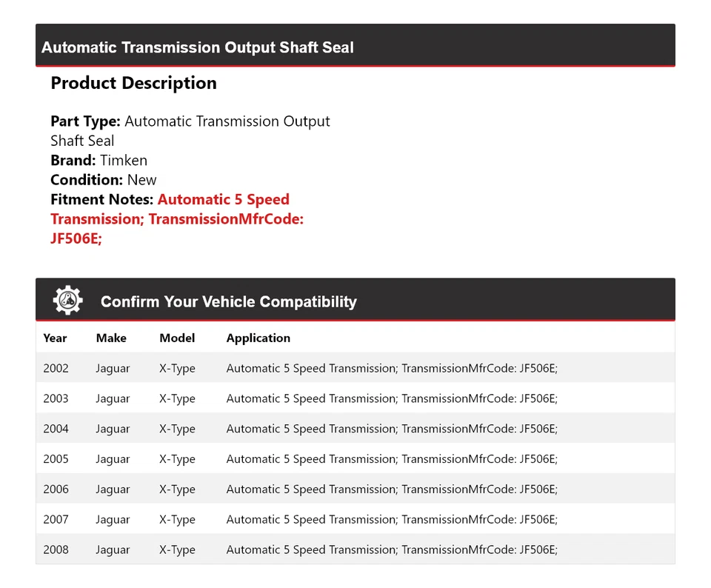Viewport: 711px width, 588px height.
Task: Select the 2007 year cell
Action: tap(56, 520)
